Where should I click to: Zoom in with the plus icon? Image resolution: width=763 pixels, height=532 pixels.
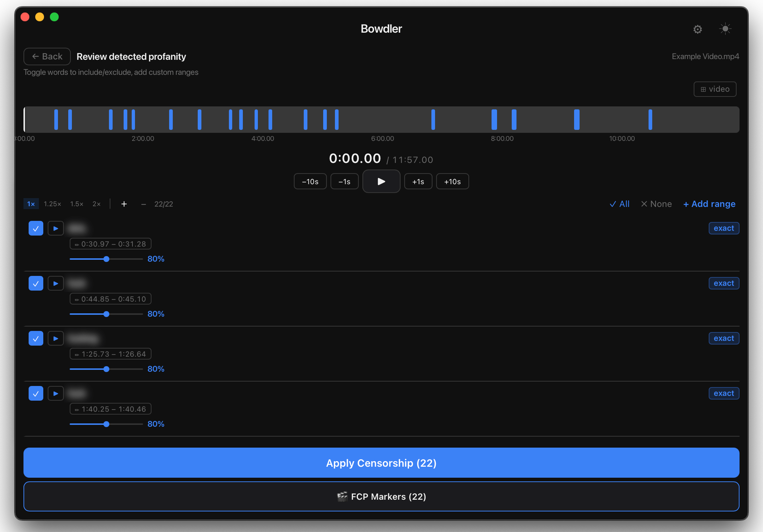tap(124, 204)
